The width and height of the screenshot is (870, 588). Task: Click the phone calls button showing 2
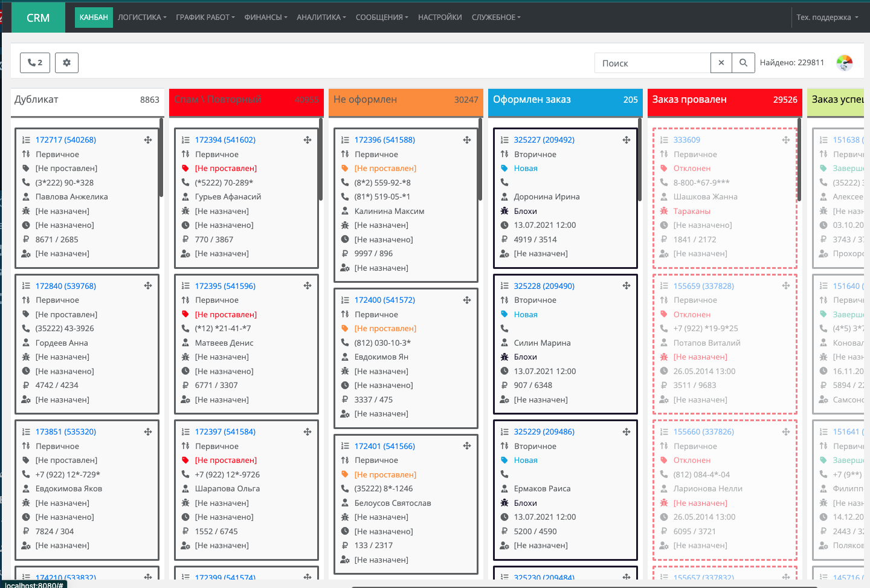point(35,63)
